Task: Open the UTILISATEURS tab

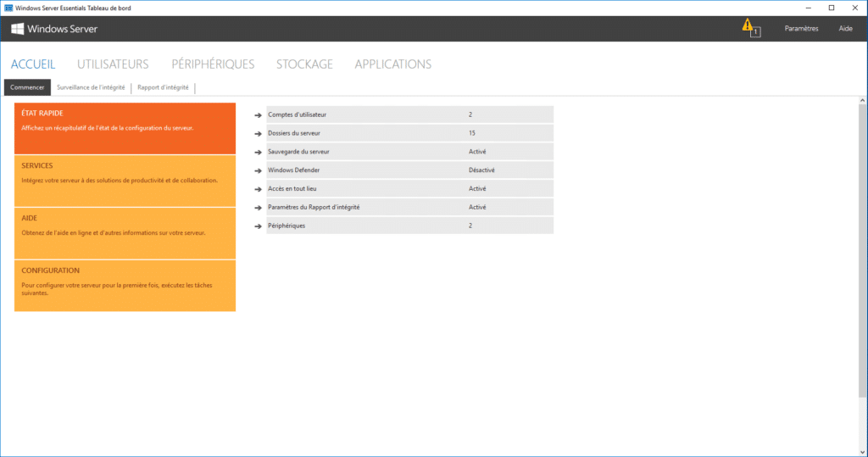Action: point(113,64)
